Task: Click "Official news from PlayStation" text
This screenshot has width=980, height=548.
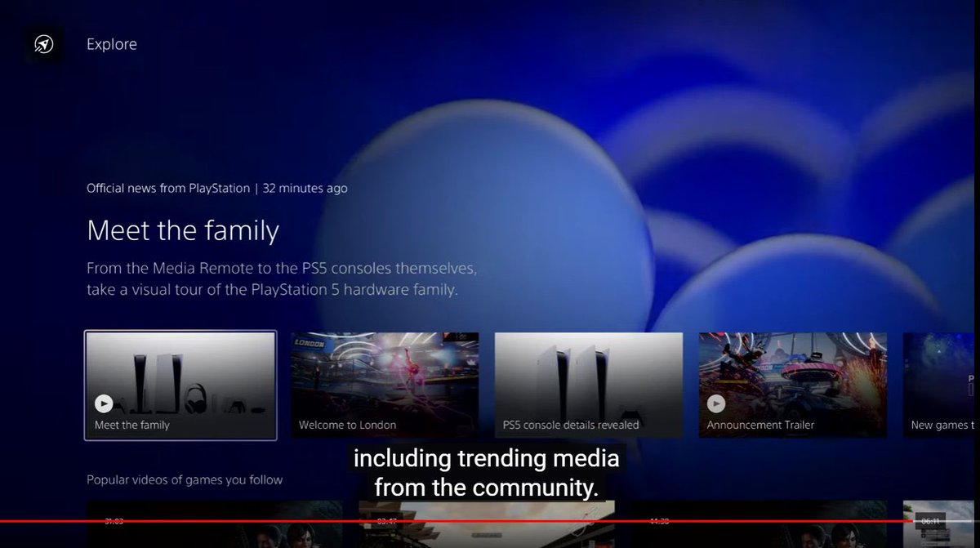Action: coord(168,188)
